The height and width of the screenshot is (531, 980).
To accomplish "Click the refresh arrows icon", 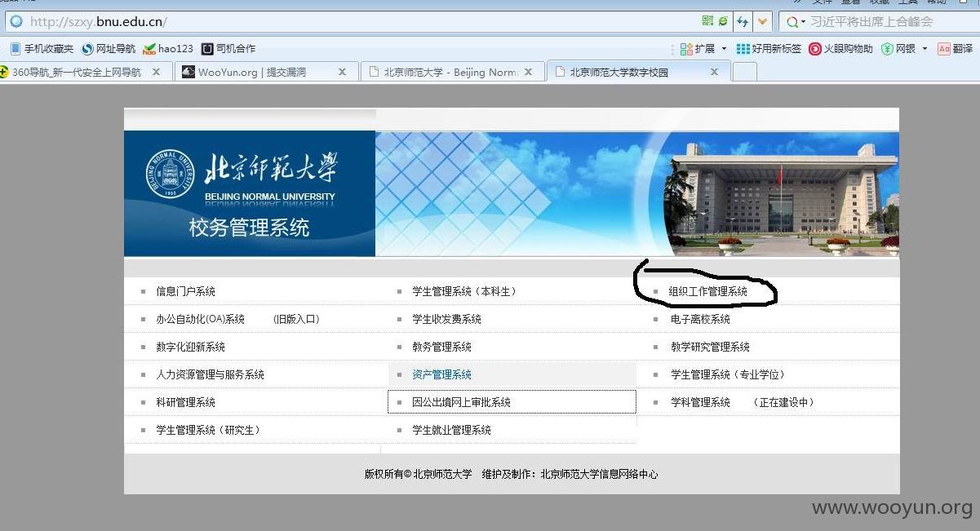I will click(x=743, y=22).
